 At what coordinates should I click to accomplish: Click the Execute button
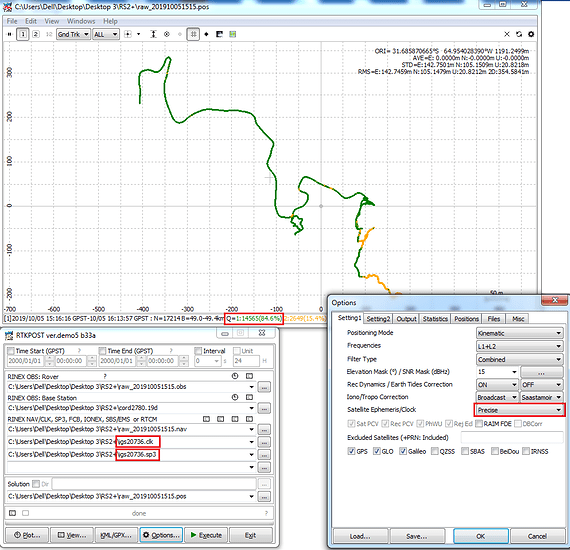(206, 535)
